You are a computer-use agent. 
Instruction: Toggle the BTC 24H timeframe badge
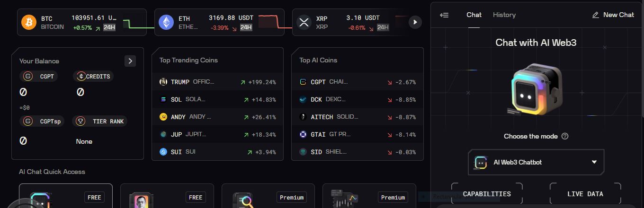click(x=109, y=27)
